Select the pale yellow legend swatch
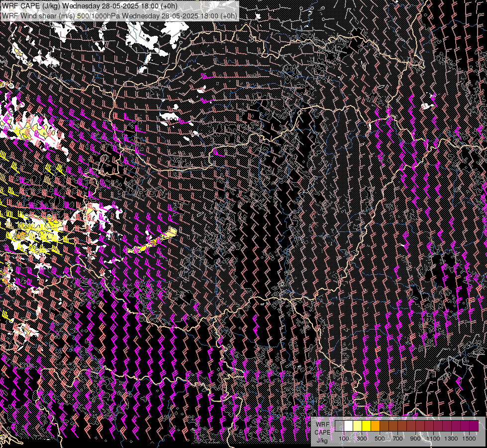 coord(358,426)
